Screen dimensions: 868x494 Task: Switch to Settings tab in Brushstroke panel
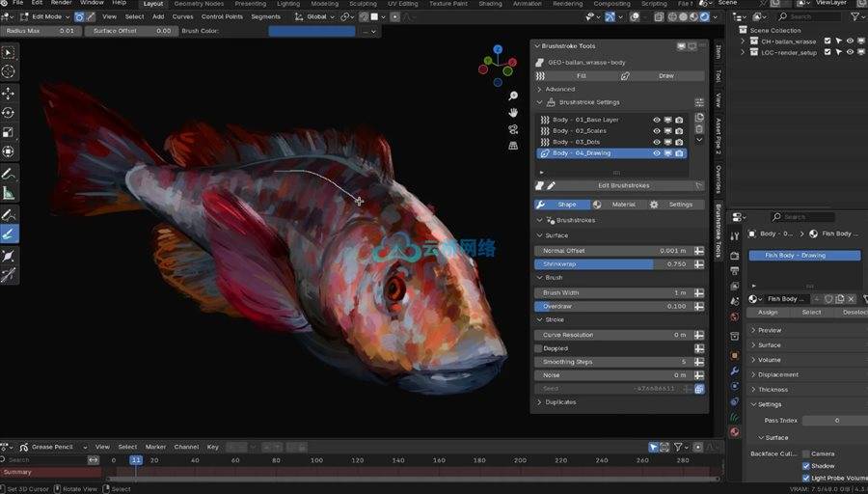(x=676, y=205)
